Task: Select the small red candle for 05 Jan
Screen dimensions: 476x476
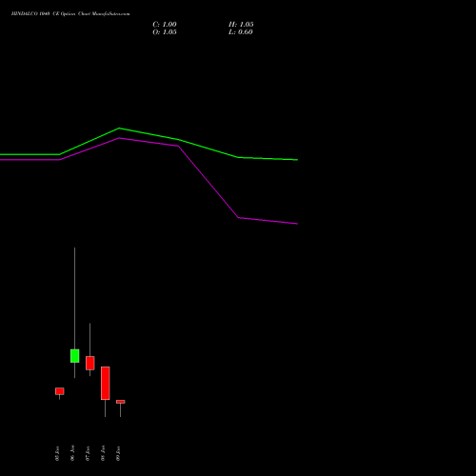Action: tap(59, 391)
